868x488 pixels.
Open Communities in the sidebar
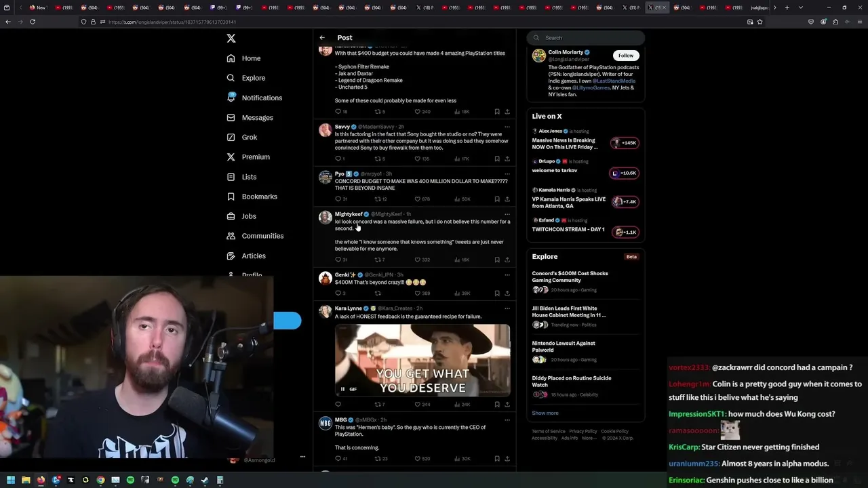click(256, 236)
